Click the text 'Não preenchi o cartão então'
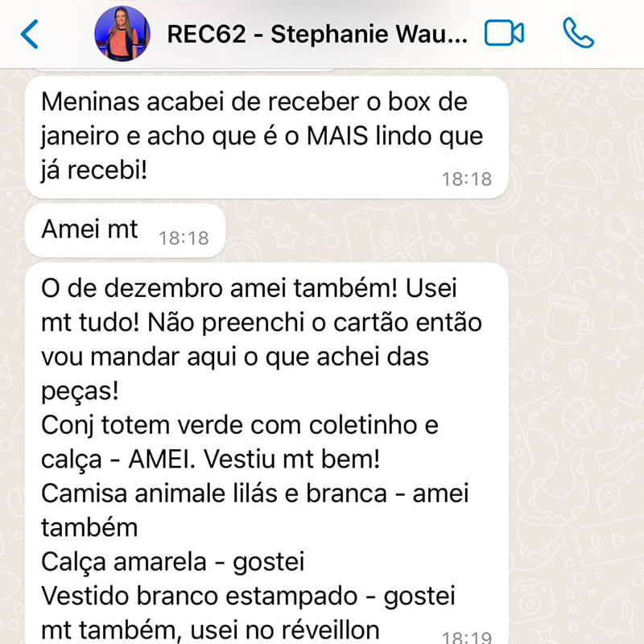Screen dimensions: 644x644 (x=315, y=323)
